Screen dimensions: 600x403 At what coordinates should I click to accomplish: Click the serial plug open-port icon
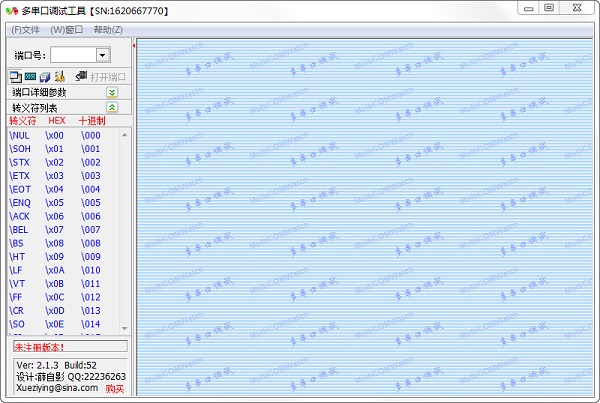[x=82, y=76]
